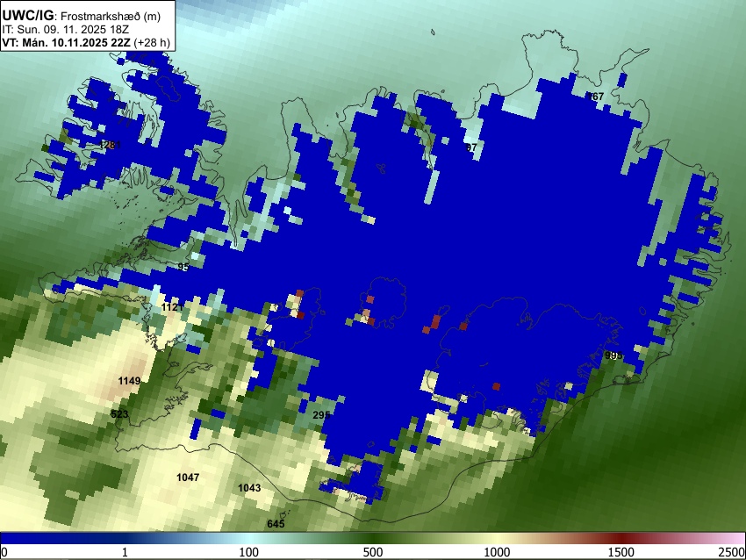The width and height of the screenshot is (746, 560).
Task: Click the color scale label 0
Action: (4, 552)
